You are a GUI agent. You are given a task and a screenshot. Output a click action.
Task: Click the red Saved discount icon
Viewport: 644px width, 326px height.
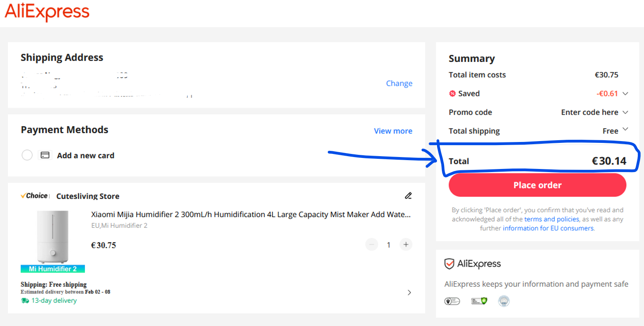[452, 93]
